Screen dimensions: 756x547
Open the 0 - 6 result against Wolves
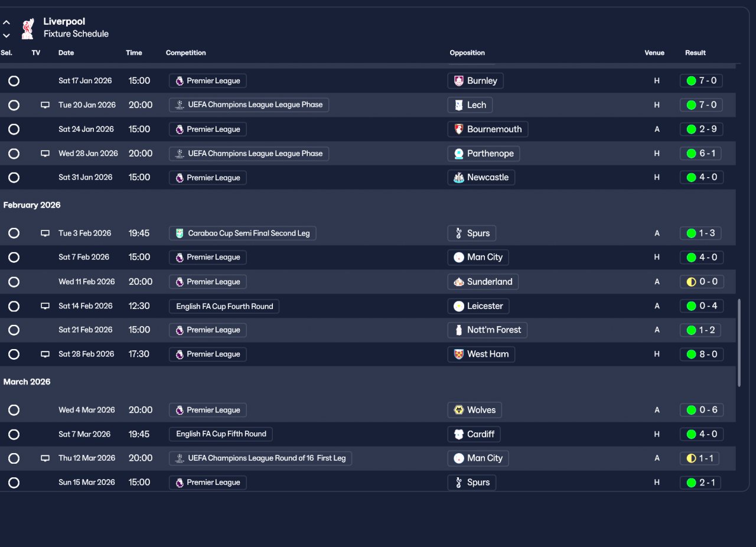[702, 410]
